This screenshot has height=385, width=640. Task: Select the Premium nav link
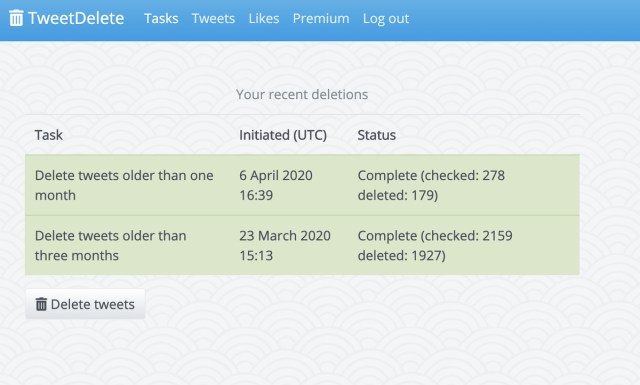tap(321, 18)
